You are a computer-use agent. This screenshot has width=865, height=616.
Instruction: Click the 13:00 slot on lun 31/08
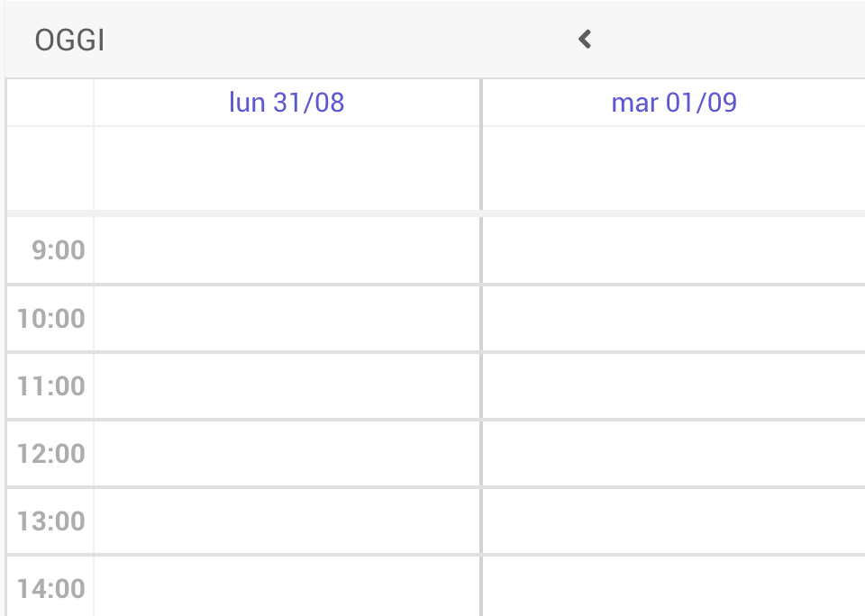(287, 521)
